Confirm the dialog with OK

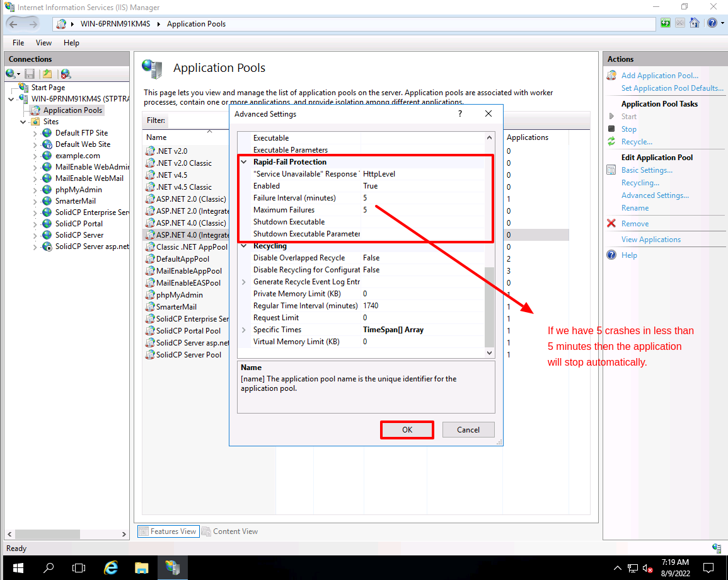(407, 429)
